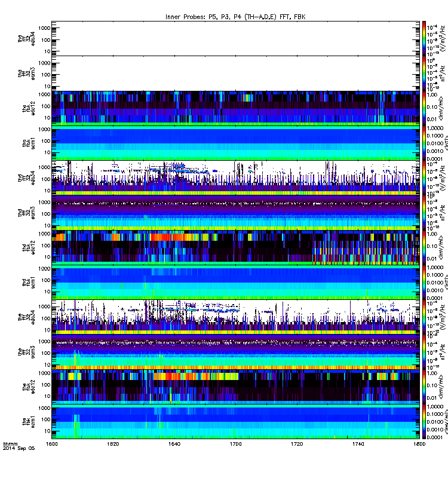Select the tha fbk scm1 axis label
This screenshot has width=448, height=478.
29,143
